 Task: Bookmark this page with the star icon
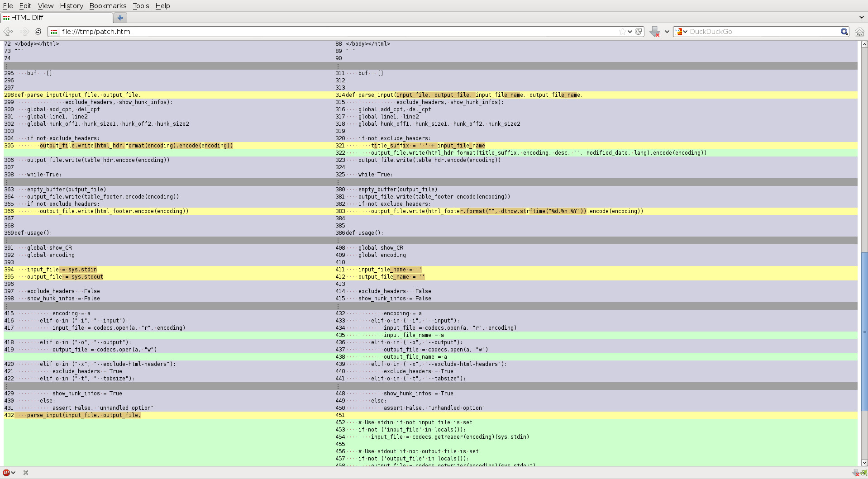(x=623, y=32)
